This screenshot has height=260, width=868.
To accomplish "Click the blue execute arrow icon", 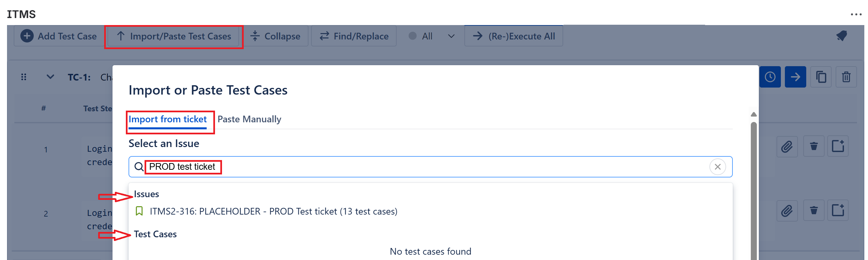I will pos(795,77).
